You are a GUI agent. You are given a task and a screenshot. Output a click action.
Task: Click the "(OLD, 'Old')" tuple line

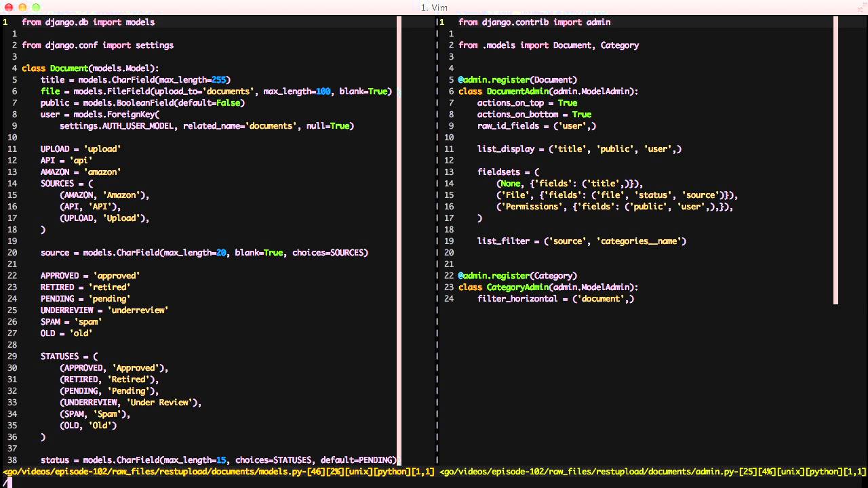(x=88, y=426)
